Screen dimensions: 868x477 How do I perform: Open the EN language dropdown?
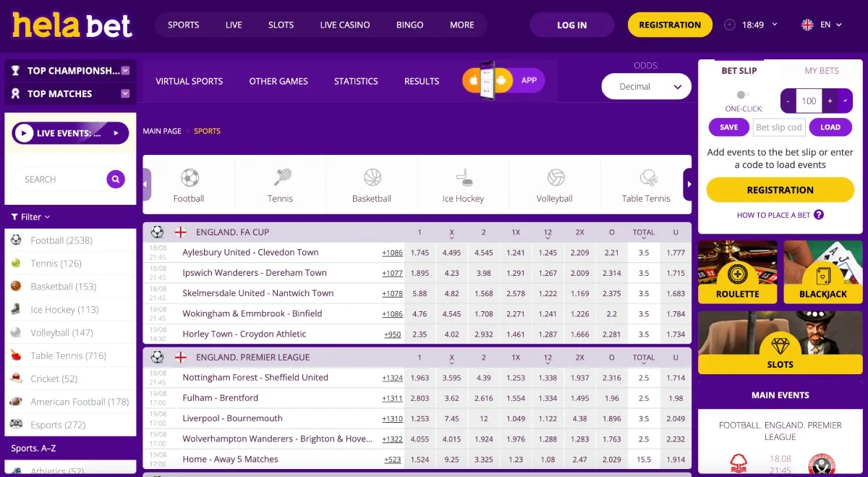tap(832, 25)
